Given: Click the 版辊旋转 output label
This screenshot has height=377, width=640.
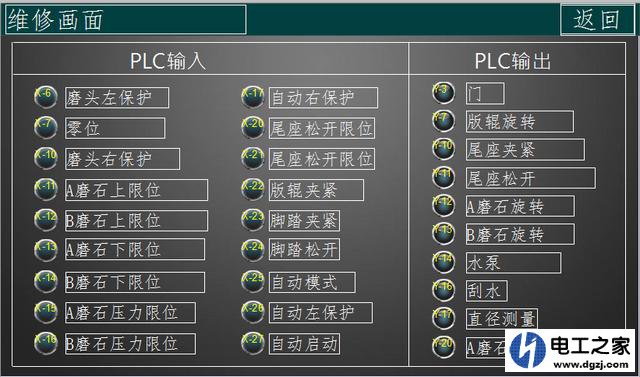Looking at the screenshot, I should tap(520, 122).
